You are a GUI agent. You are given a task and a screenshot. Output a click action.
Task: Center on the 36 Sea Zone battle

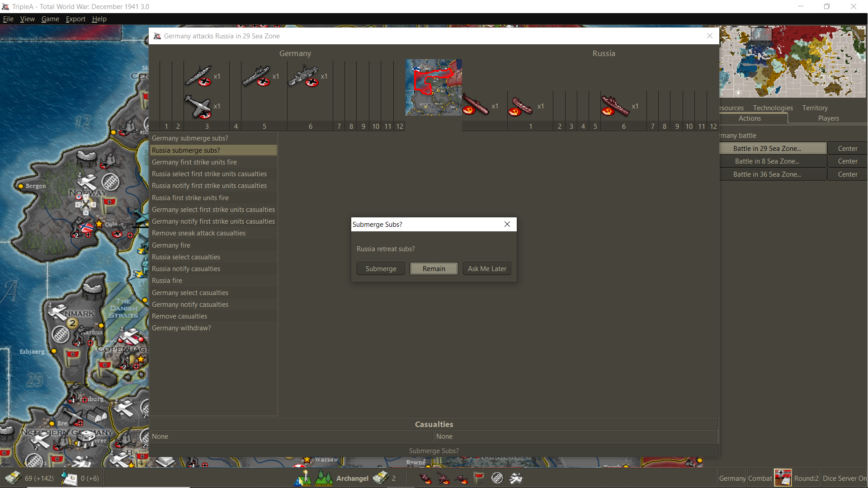point(847,174)
